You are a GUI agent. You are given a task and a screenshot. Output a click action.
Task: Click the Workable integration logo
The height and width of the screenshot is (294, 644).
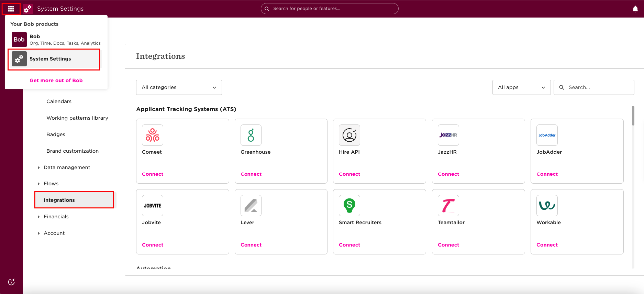[x=547, y=206]
